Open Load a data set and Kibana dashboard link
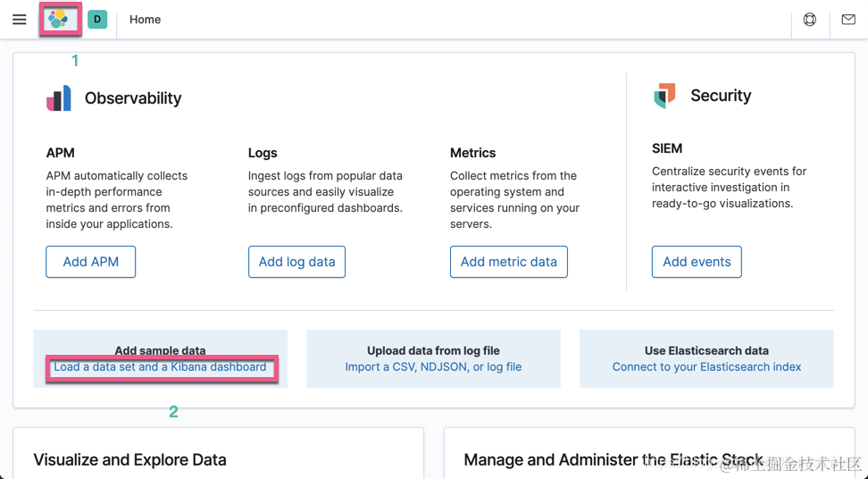The width and height of the screenshot is (868, 479). click(x=160, y=367)
